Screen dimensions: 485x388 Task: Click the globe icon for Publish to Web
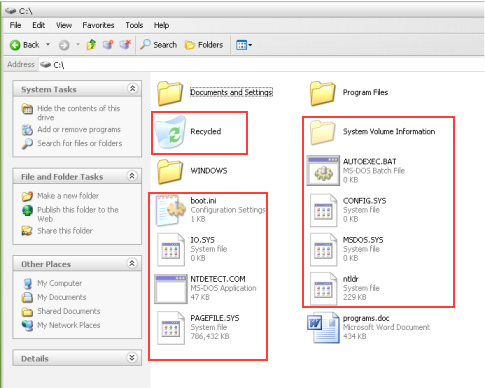click(x=27, y=210)
